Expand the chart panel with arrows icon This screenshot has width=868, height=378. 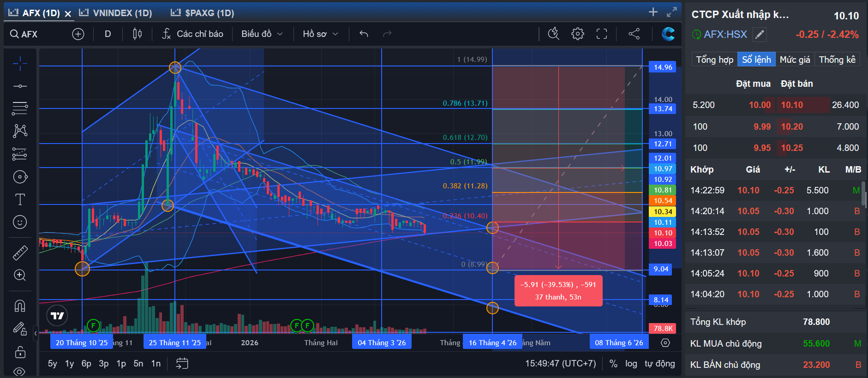click(x=672, y=12)
